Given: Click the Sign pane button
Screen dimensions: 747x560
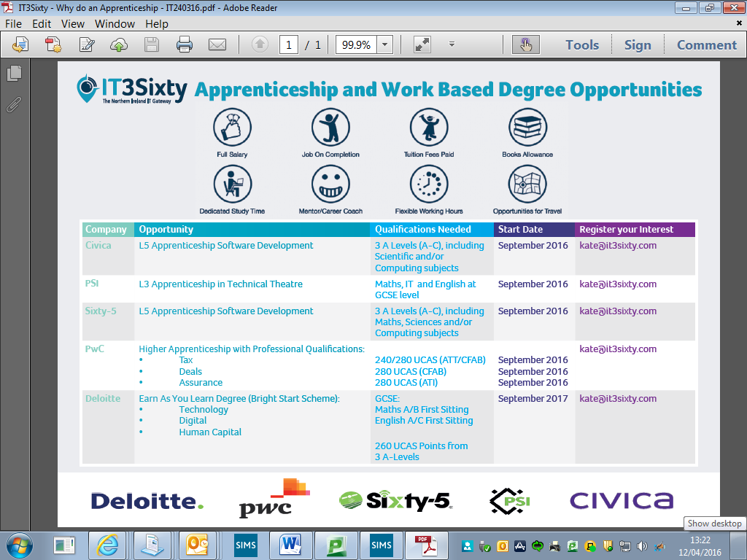Looking at the screenshot, I should (637, 45).
